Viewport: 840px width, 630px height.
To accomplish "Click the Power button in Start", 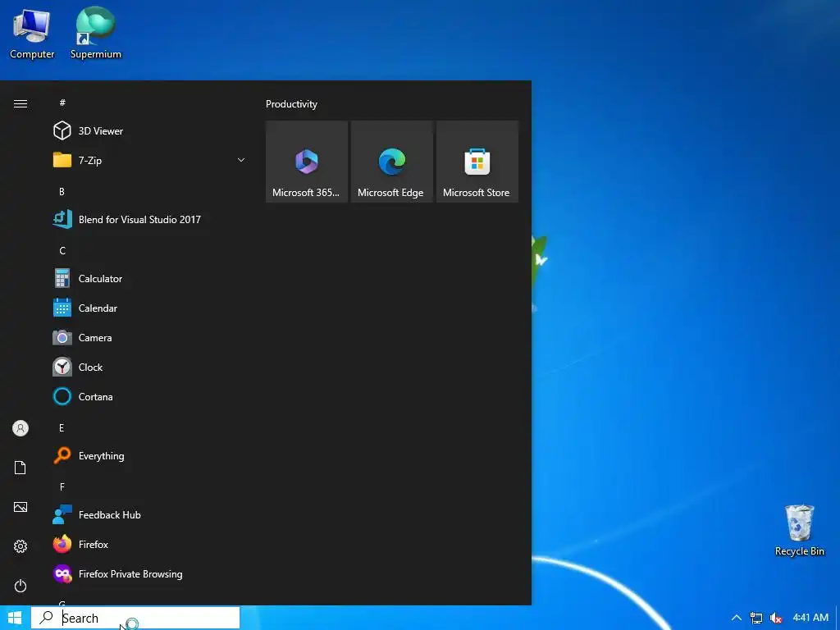I will click(x=21, y=586).
